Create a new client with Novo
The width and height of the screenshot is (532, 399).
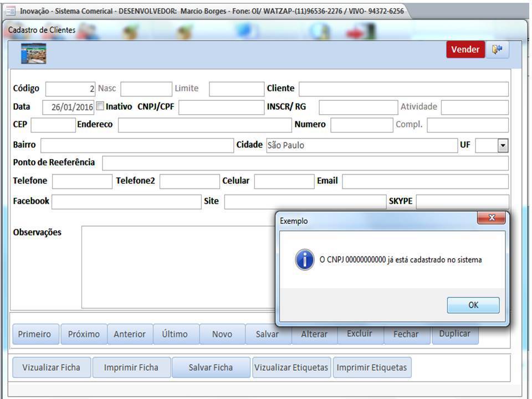click(222, 334)
